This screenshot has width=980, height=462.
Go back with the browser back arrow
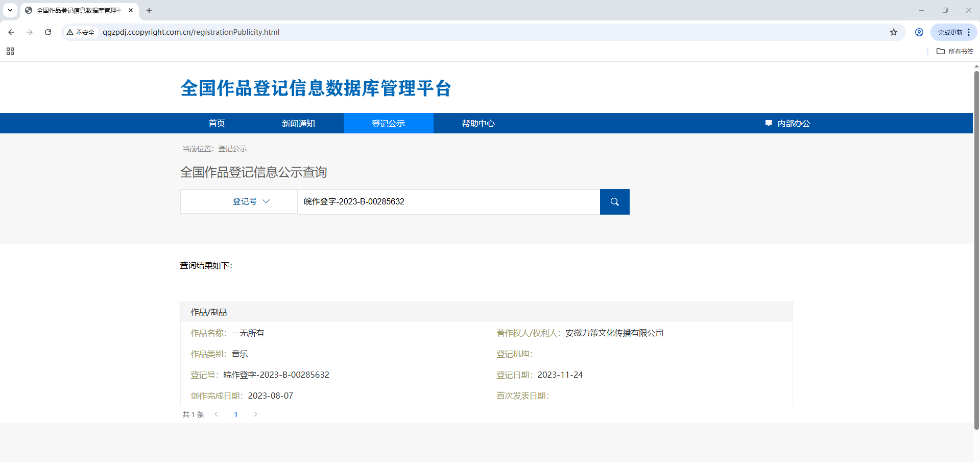coord(11,32)
